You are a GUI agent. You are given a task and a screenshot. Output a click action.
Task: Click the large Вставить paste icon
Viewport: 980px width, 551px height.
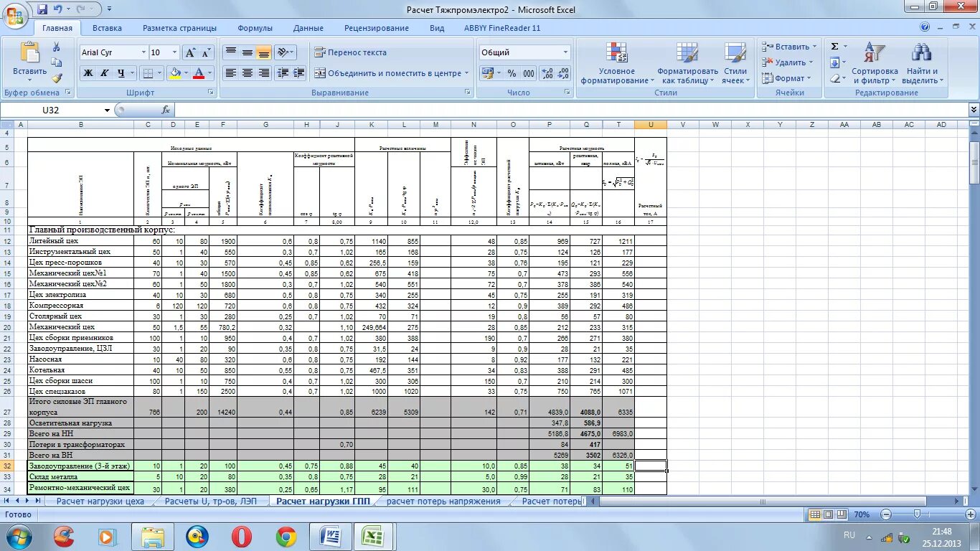(29, 52)
